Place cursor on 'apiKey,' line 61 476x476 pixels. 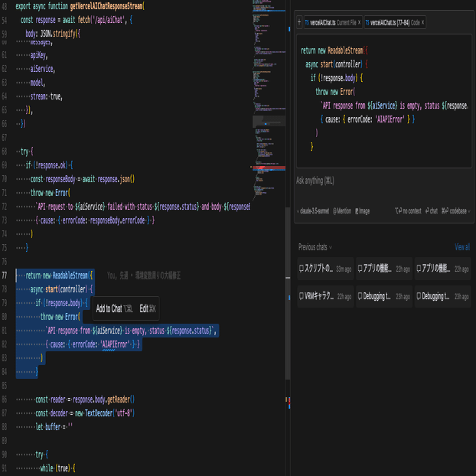(39, 55)
